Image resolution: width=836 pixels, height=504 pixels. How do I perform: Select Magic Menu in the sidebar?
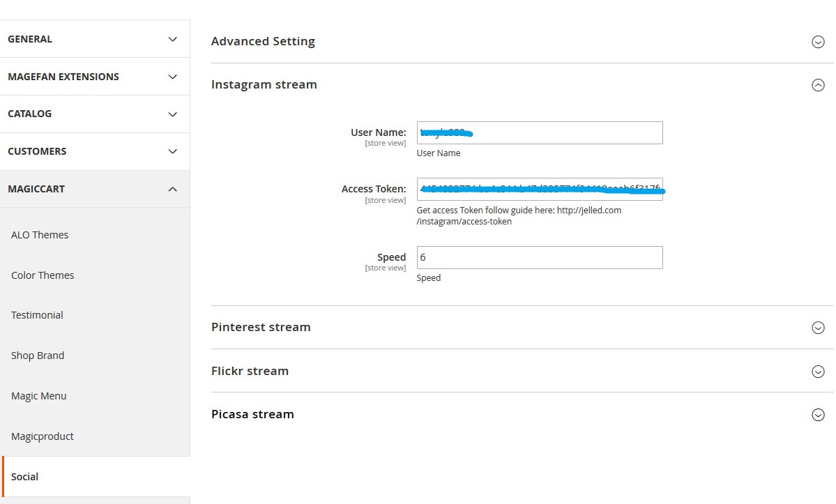[39, 396]
